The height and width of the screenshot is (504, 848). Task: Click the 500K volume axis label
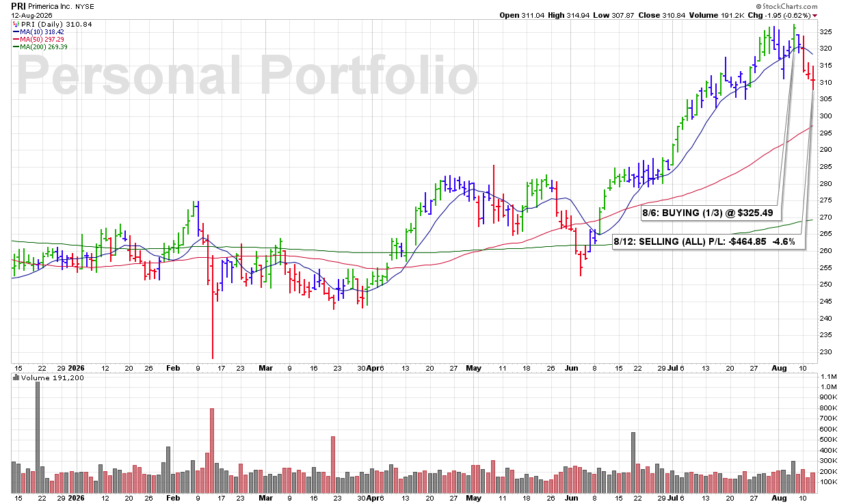click(x=827, y=440)
